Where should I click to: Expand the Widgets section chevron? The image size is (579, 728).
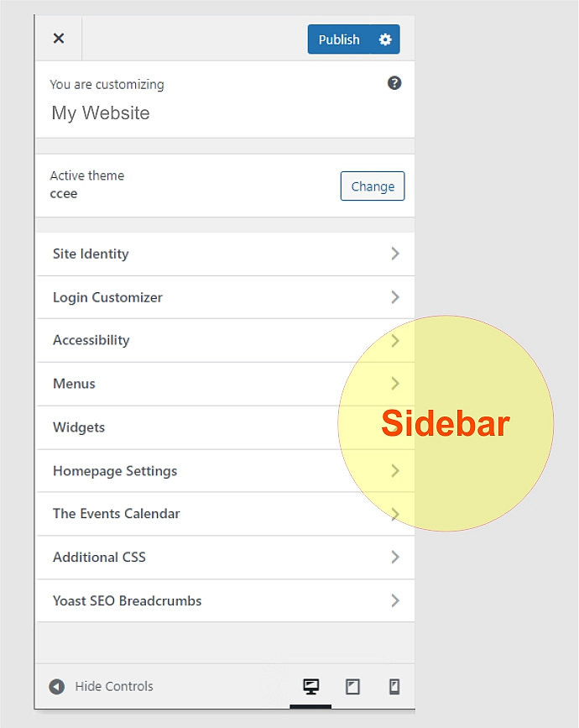tap(394, 427)
